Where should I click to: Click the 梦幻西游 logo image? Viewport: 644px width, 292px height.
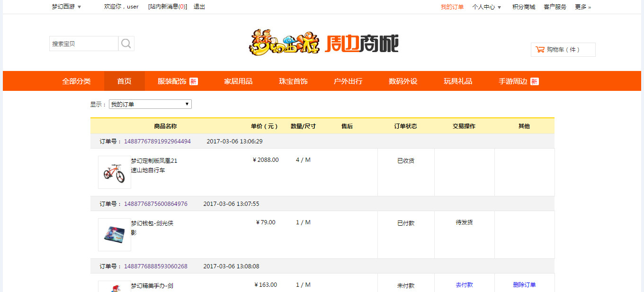pos(284,43)
